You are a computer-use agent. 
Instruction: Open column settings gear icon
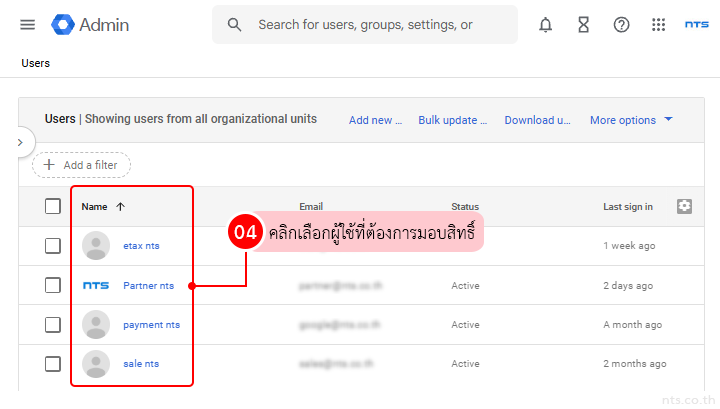pyautogui.click(x=684, y=206)
